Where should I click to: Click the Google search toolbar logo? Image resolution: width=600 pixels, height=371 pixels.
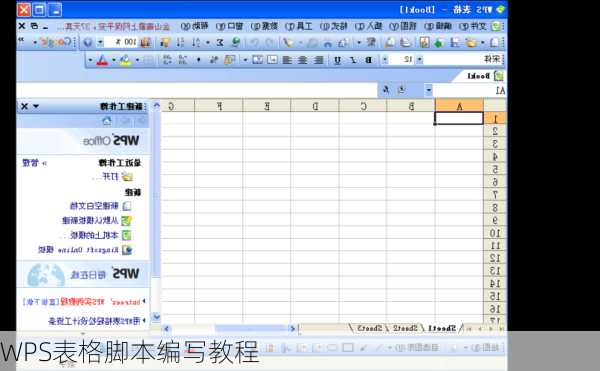point(56,42)
